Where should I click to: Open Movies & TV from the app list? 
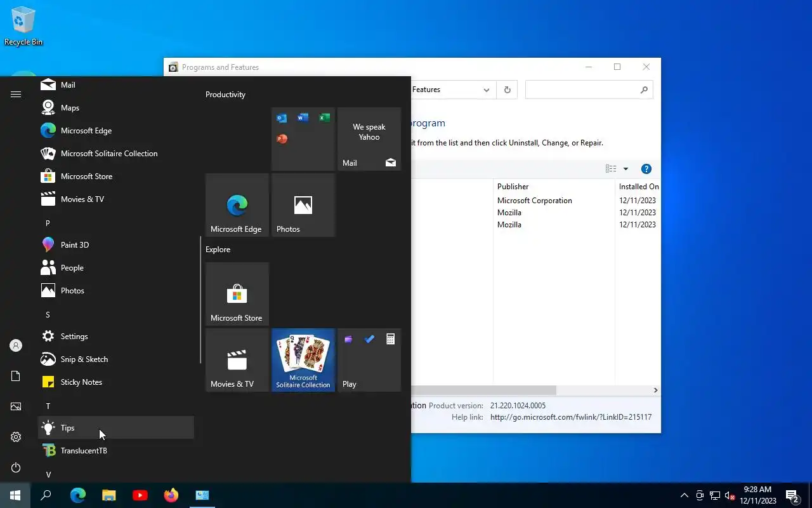click(116, 199)
